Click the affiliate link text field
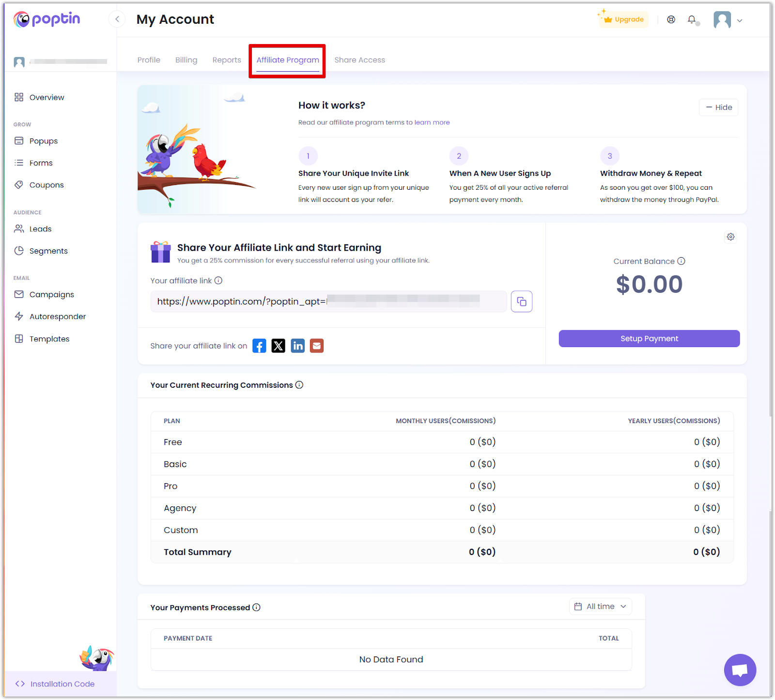 (x=328, y=302)
